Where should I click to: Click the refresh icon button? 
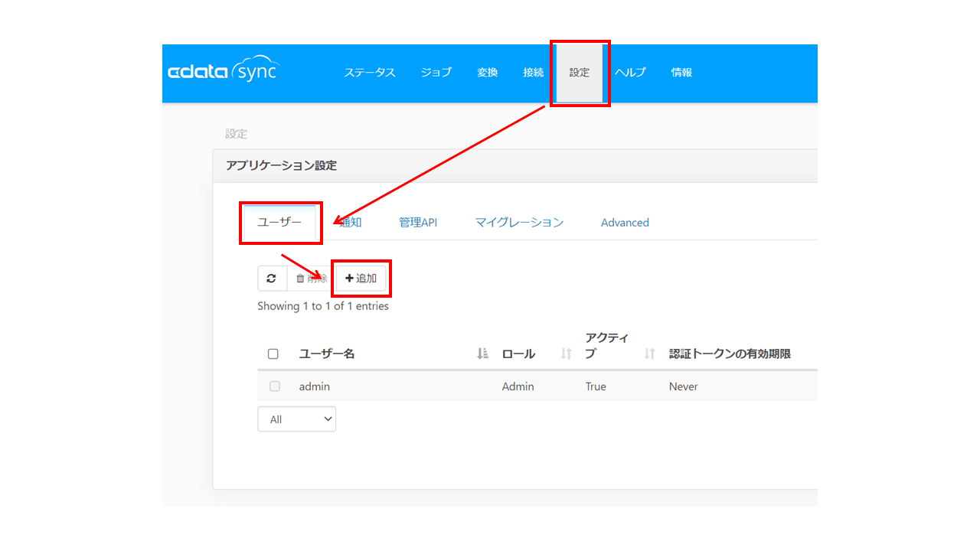coord(272,279)
